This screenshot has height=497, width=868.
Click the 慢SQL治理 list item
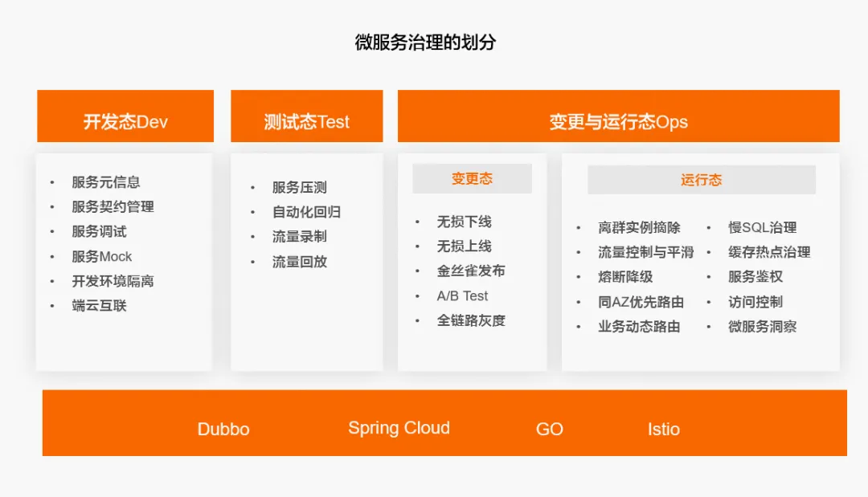(762, 227)
